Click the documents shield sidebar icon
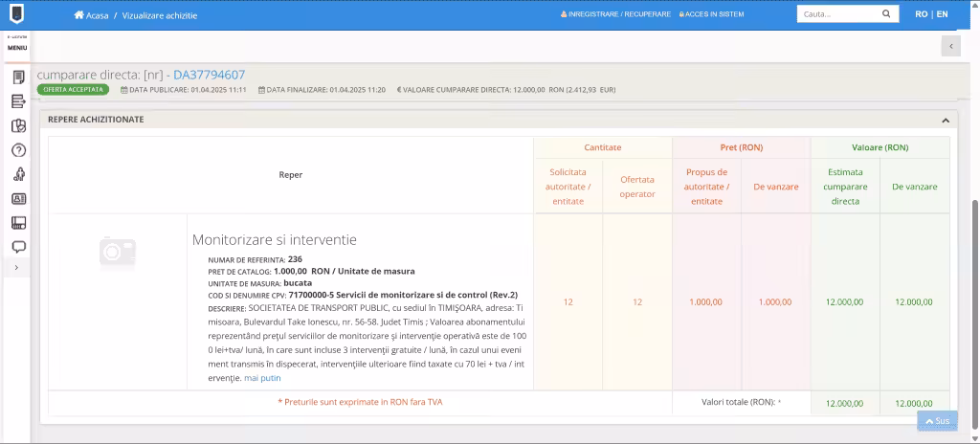 coord(19,125)
